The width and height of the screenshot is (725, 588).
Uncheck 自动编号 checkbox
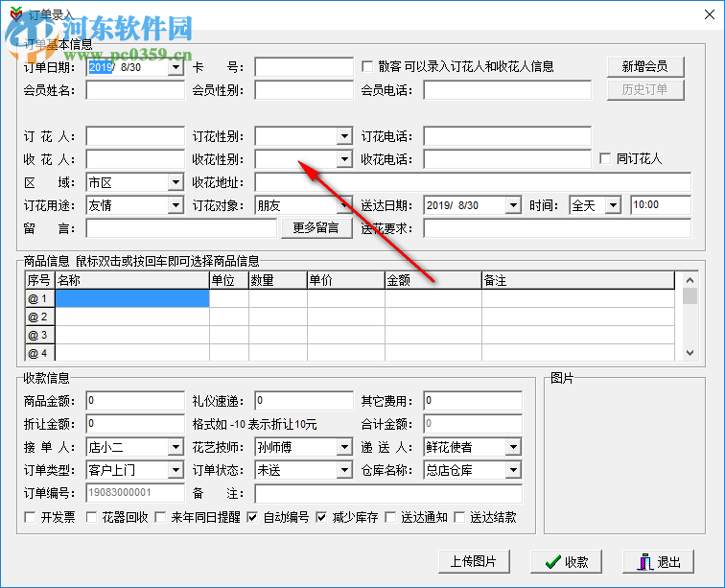pos(252,517)
